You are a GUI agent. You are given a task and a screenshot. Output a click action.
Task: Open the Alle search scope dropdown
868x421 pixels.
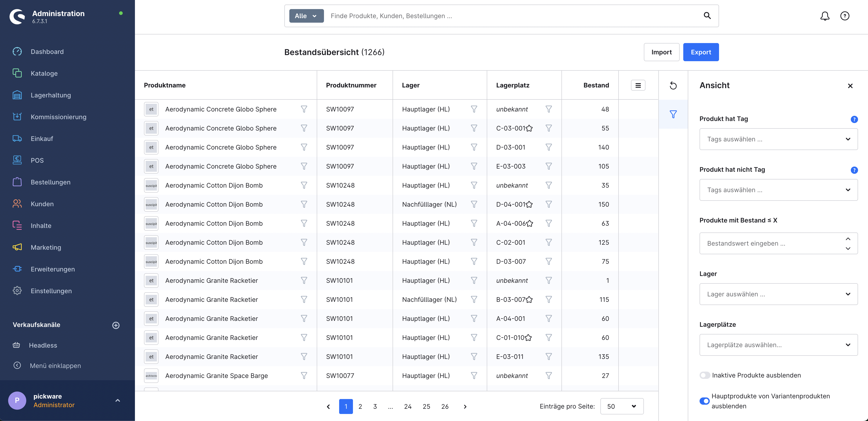306,16
